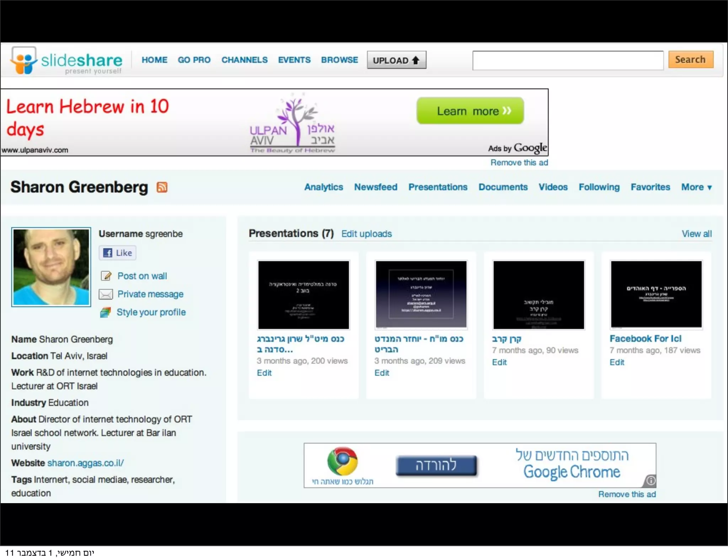Click the orange Search button

coord(690,60)
